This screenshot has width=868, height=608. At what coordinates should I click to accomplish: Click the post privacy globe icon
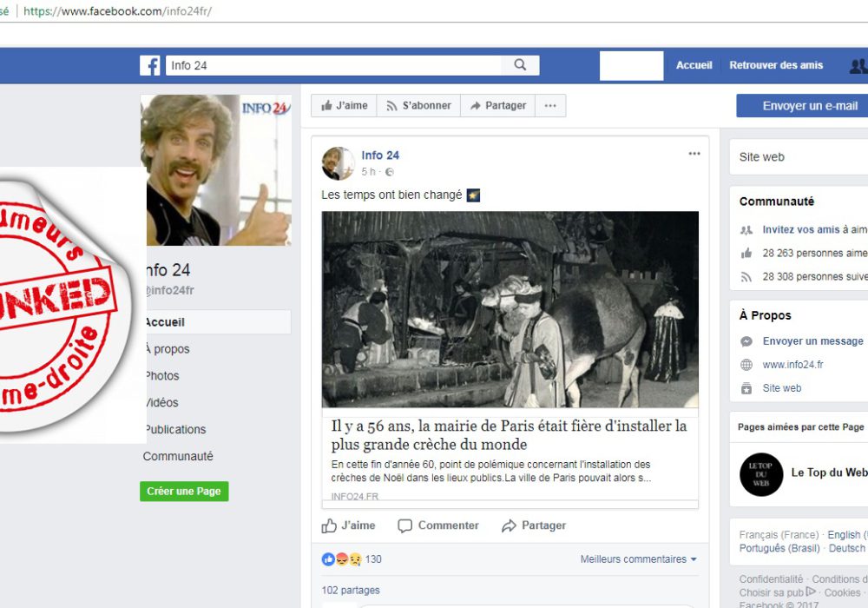pyautogui.click(x=390, y=172)
